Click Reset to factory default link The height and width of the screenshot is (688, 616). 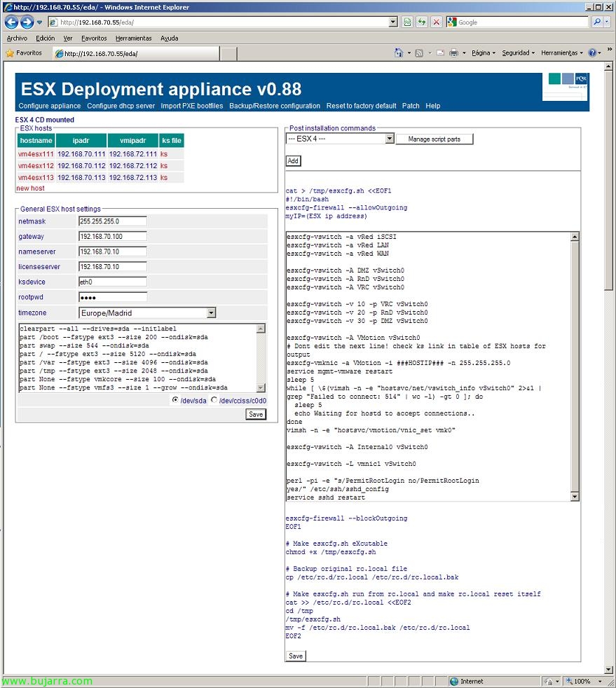(361, 106)
